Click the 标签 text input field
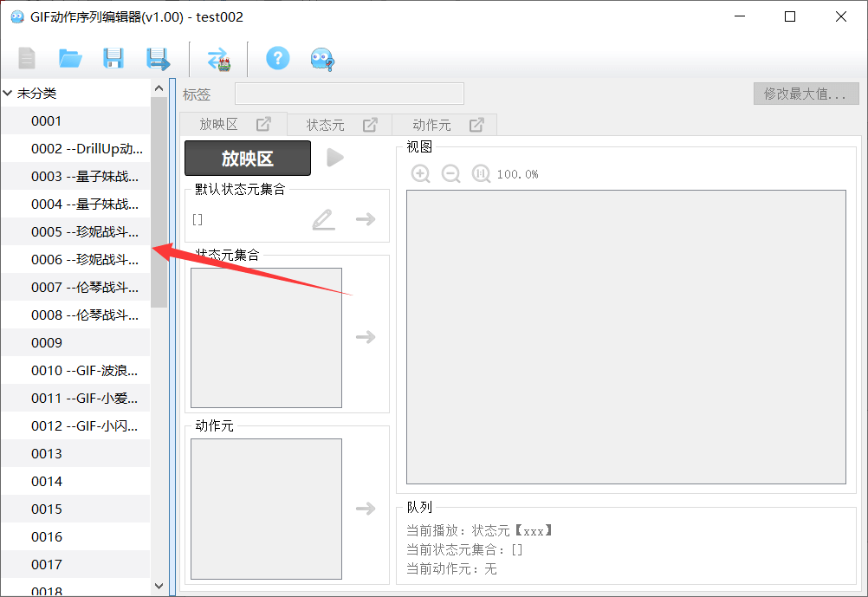Screen dimensions: 868x597 349,94
